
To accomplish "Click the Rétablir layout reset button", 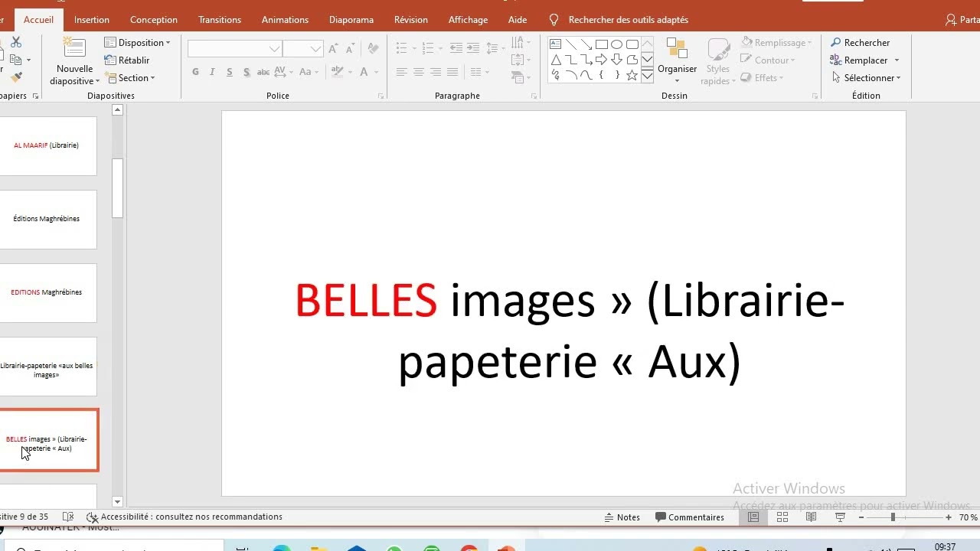I will click(x=127, y=60).
